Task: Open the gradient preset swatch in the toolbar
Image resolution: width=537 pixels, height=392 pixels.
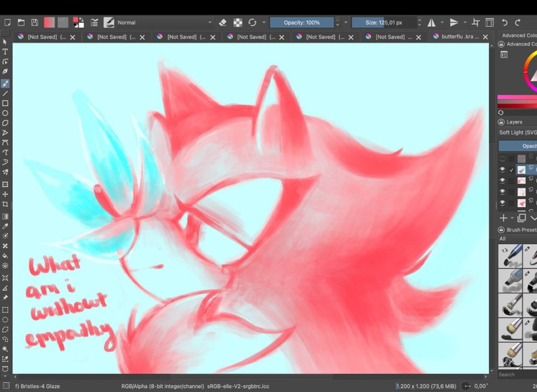Action: [49, 23]
